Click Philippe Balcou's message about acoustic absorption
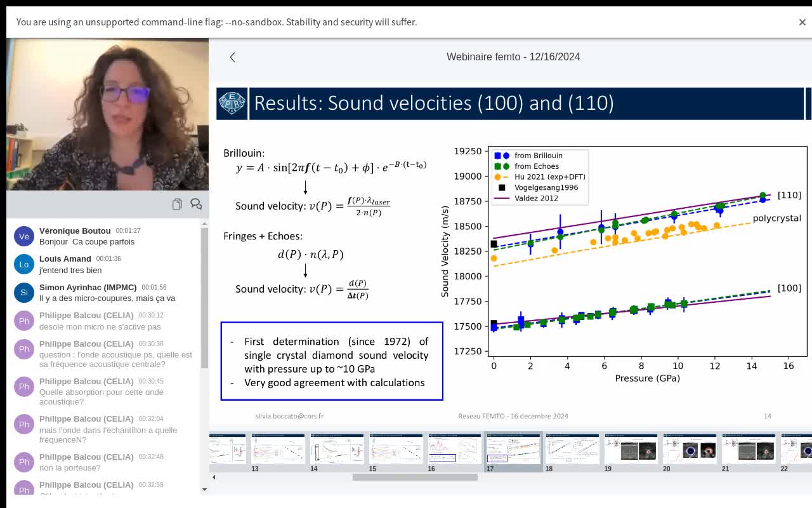Image resolution: width=812 pixels, height=508 pixels. pos(101,397)
